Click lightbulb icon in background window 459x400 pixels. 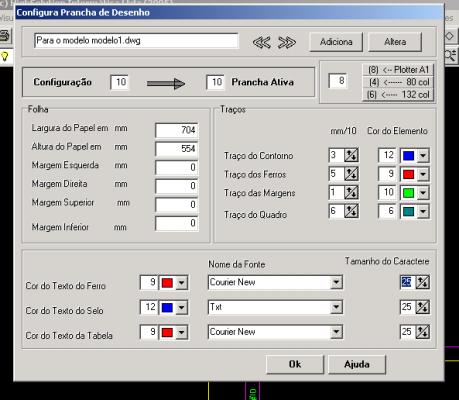tap(5, 56)
